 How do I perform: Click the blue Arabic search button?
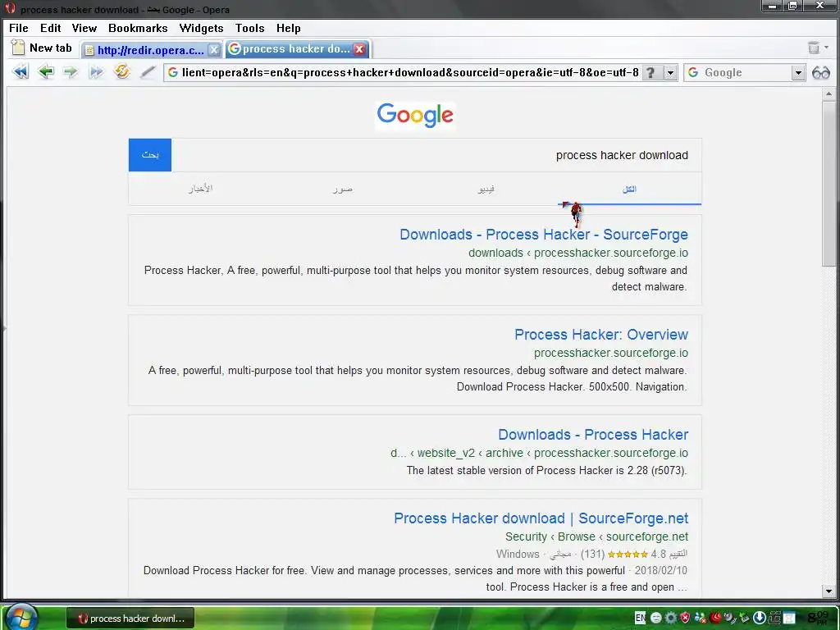pos(150,155)
